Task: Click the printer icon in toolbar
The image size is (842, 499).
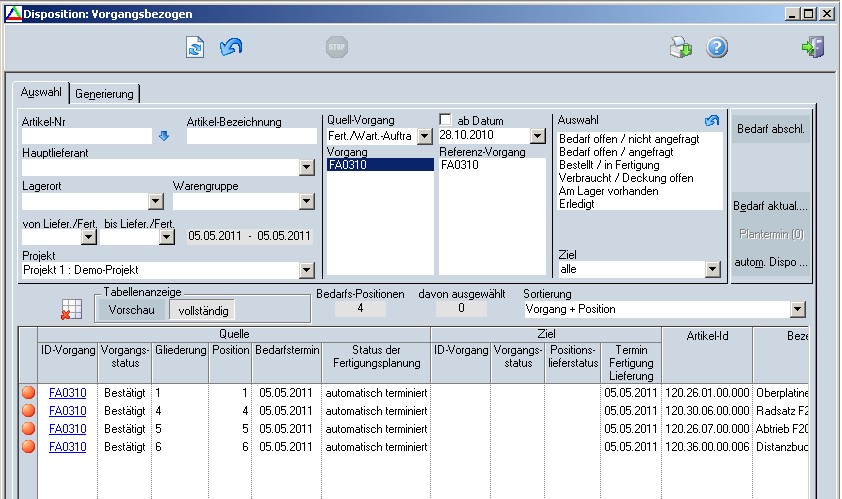Action: click(x=681, y=47)
